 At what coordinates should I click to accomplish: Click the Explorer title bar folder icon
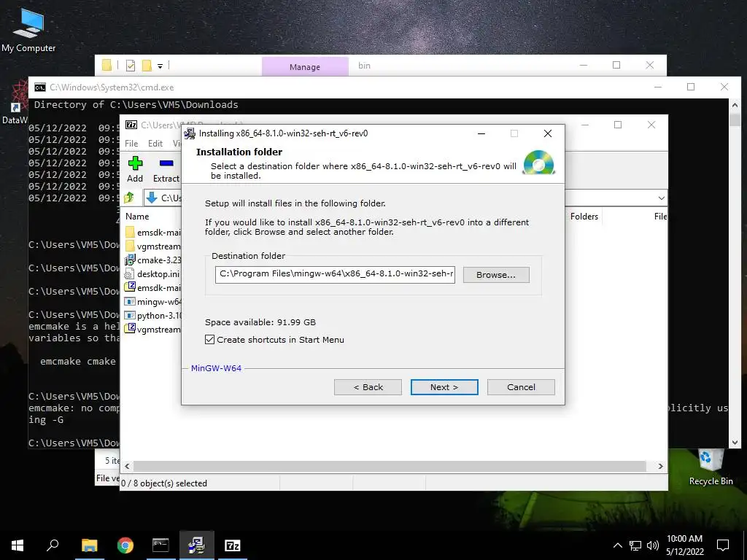click(107, 66)
